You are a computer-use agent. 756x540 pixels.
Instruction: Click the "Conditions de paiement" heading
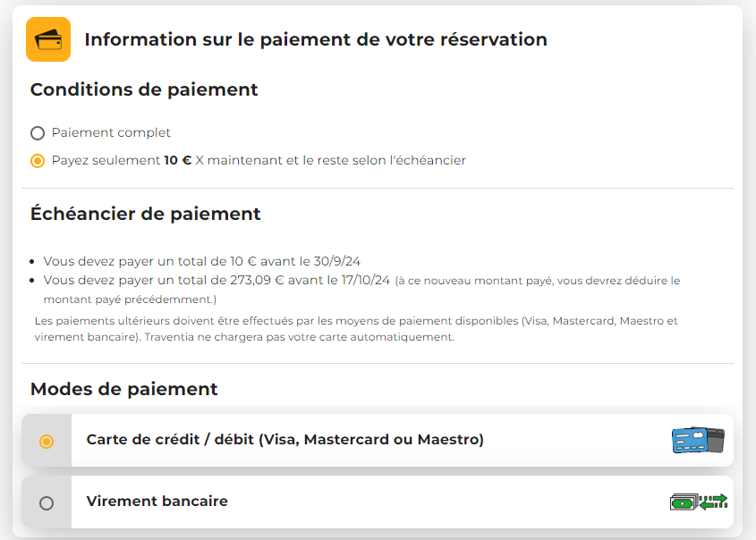click(144, 89)
